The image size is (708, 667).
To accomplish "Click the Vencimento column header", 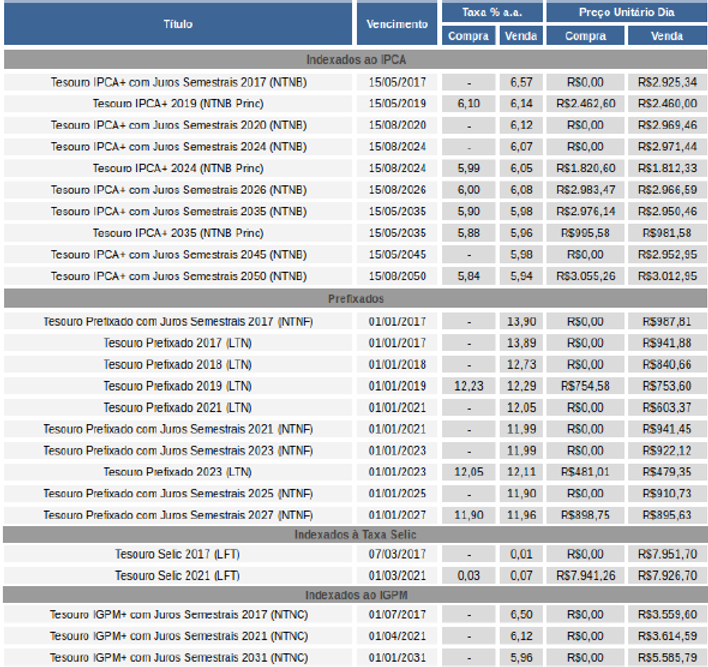I will pyautogui.click(x=397, y=24).
